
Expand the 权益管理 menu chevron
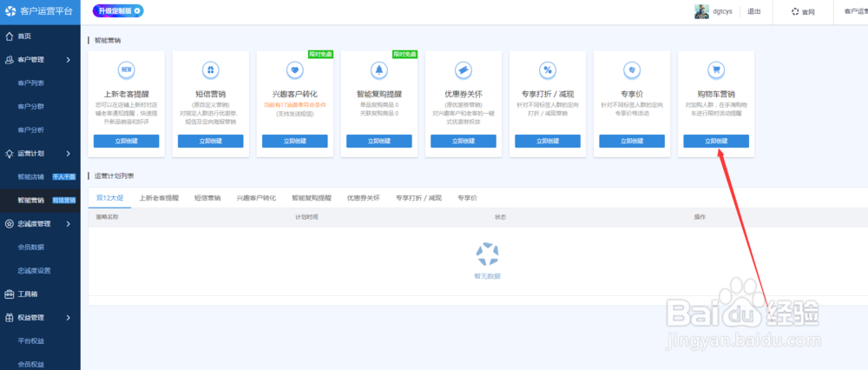coord(68,318)
